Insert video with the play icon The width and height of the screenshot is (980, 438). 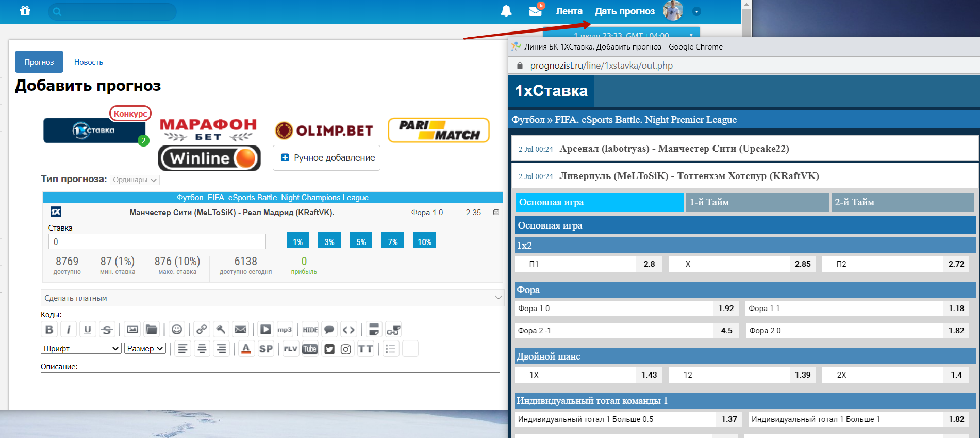coord(265,329)
